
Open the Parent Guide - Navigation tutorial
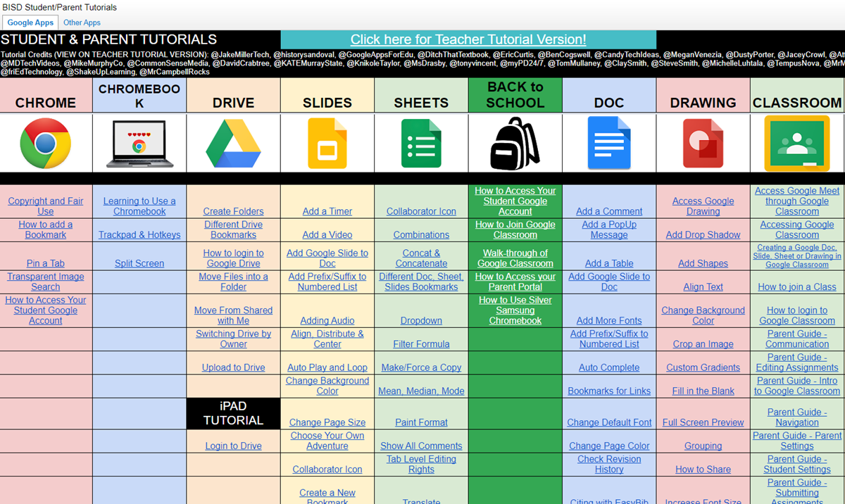click(x=796, y=417)
